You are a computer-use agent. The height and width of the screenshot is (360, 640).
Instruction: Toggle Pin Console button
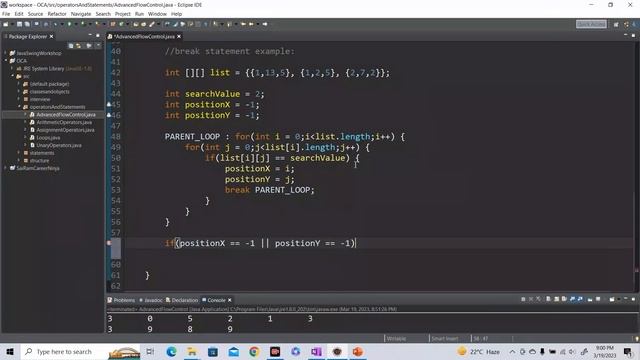[x=590, y=299]
